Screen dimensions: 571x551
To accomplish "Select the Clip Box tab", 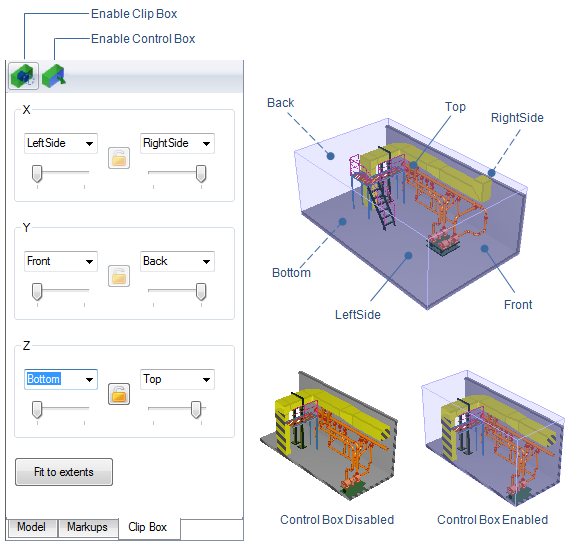I will point(148,527).
